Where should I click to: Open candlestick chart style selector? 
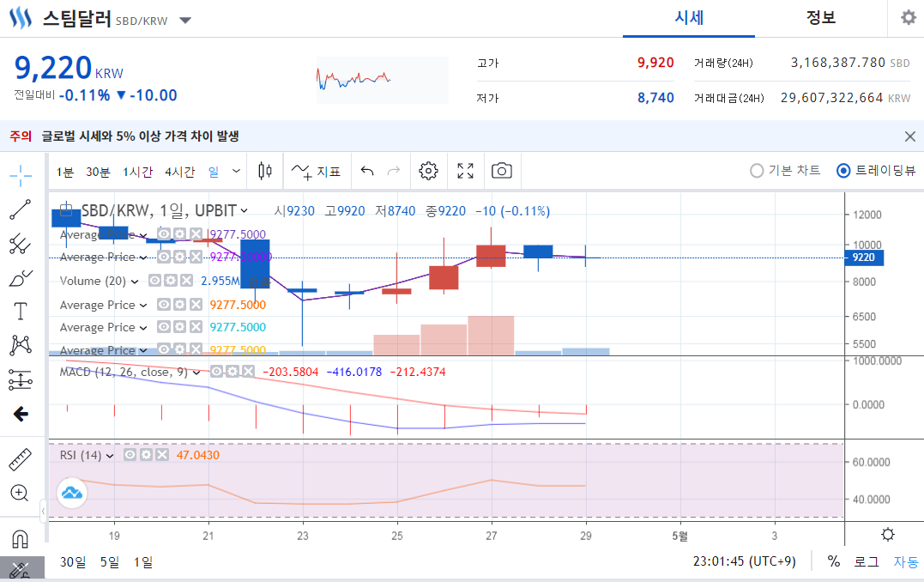265,171
